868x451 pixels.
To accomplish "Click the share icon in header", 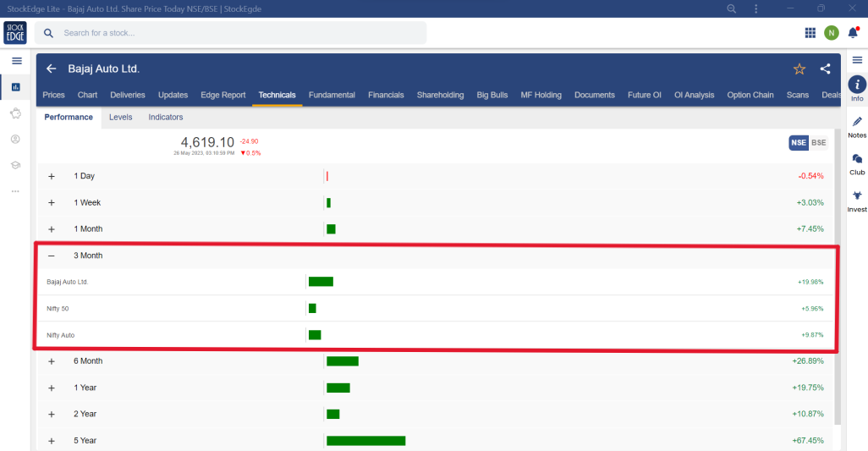I will coord(825,69).
